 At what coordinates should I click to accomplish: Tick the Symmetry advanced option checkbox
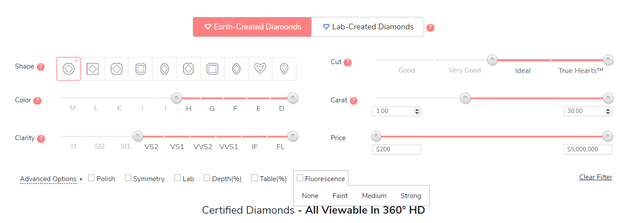coord(128,178)
